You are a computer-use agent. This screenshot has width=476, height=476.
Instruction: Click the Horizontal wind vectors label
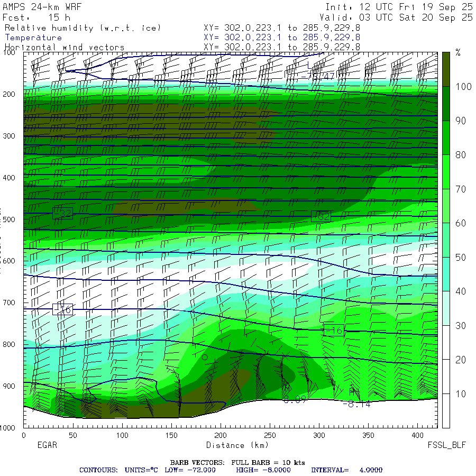point(65,48)
